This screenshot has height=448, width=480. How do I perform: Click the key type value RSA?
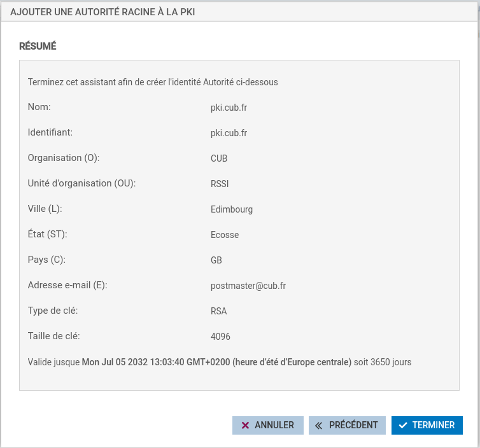(x=219, y=311)
